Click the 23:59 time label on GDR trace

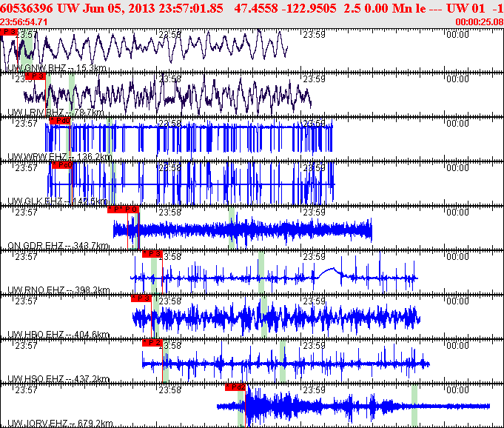click(314, 213)
